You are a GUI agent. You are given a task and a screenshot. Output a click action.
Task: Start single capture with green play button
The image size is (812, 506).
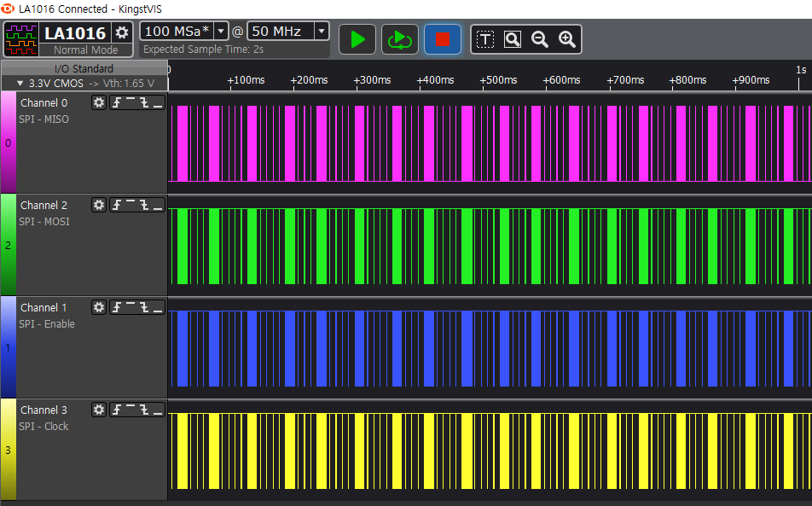[x=357, y=39]
